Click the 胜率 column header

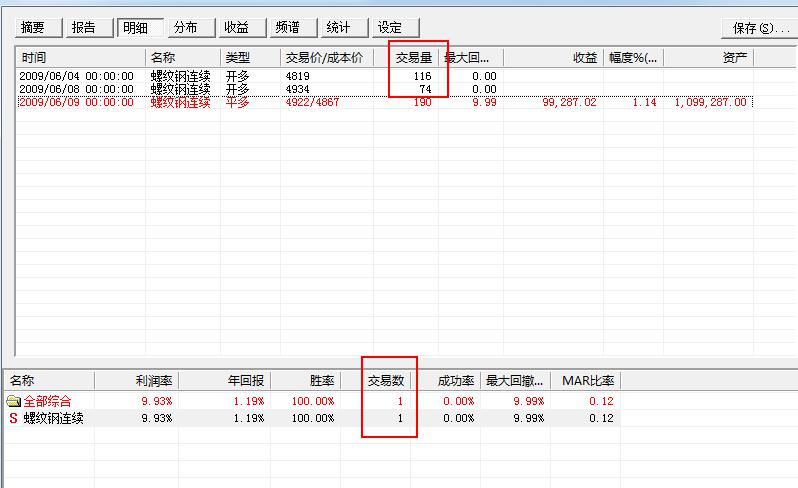coord(305,381)
